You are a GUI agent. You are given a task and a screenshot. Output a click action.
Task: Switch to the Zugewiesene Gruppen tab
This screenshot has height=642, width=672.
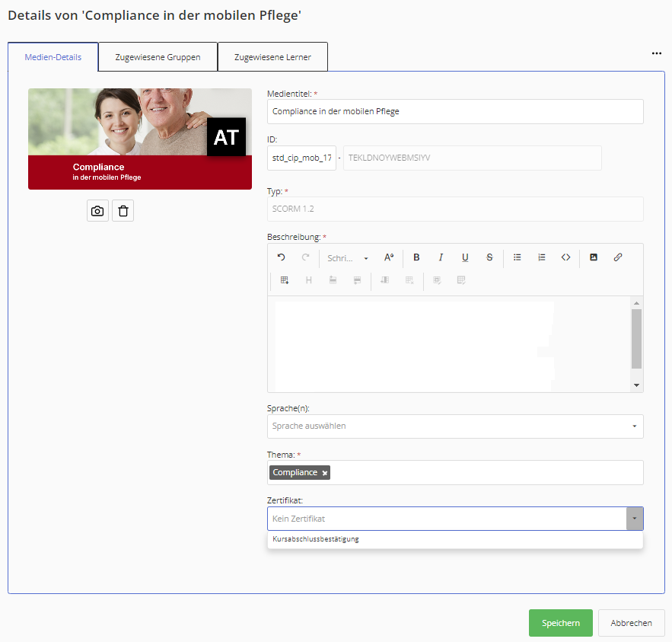pos(158,57)
